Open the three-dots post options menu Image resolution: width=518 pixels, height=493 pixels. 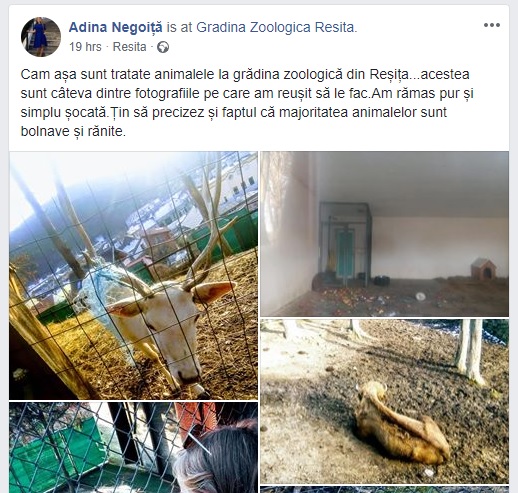coord(492,25)
